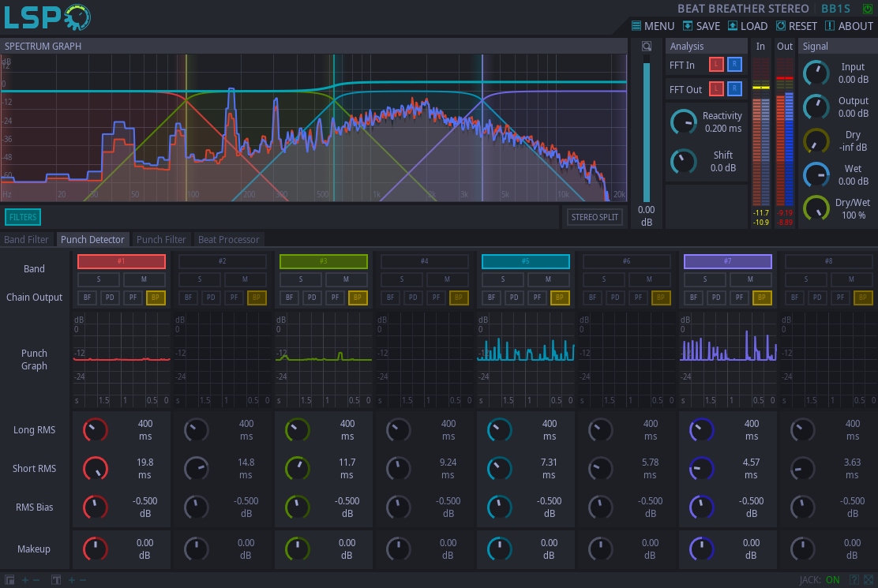
Task: Toggle FFT In left channel L
Action: tap(716, 65)
